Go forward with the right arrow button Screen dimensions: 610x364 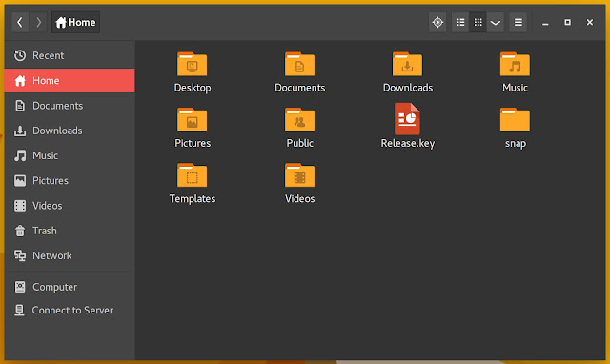point(38,22)
